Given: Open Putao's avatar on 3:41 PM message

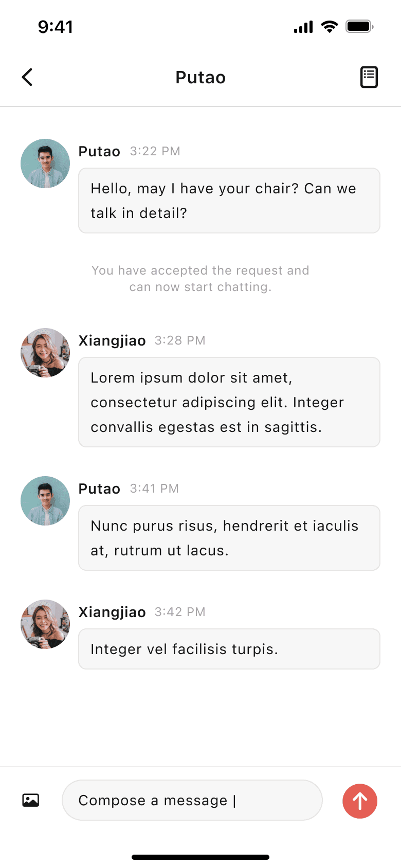Looking at the screenshot, I should click(45, 501).
